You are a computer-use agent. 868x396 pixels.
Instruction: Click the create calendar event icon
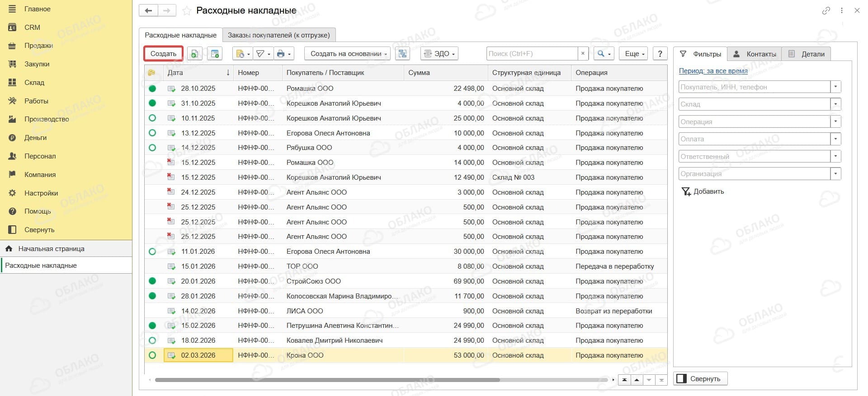215,54
